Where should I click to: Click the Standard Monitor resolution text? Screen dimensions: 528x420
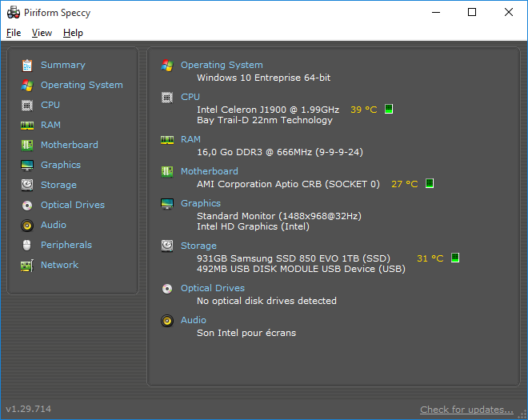click(x=279, y=216)
